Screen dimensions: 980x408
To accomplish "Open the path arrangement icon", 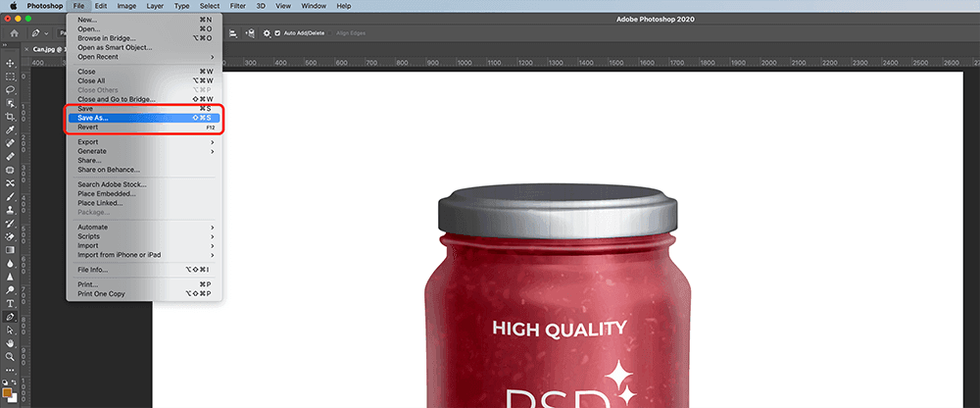I will click(251, 33).
